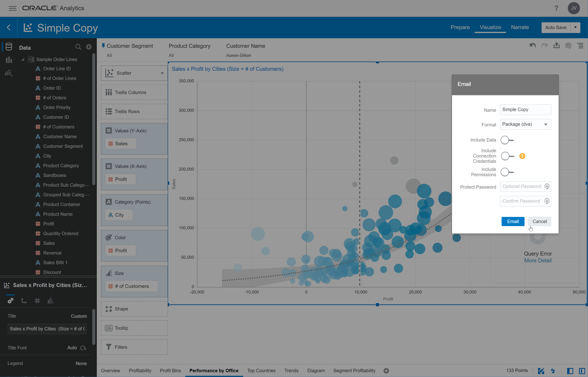Click the visualization title text field
Image resolution: width=588 pixels, height=377 pixels.
pyautogui.click(x=47, y=329)
